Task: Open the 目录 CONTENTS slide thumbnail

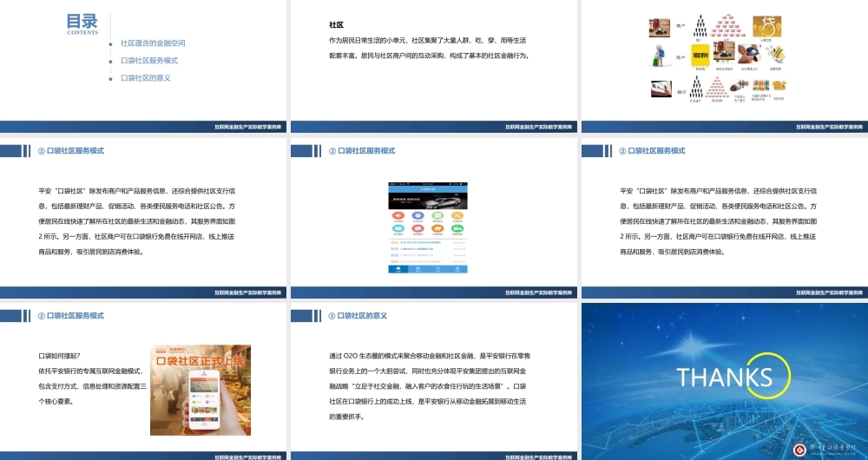Action: tap(143, 66)
